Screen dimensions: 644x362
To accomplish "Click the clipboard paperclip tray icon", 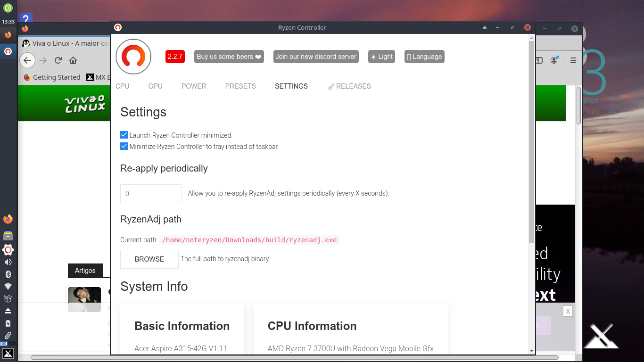I will (8, 336).
